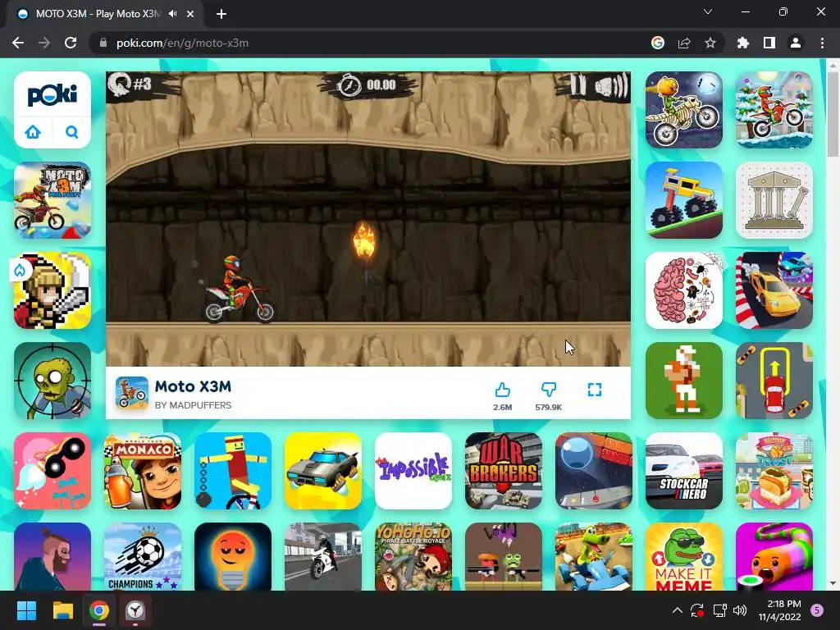840x630 pixels.
Task: Open the white motorcycle city game tile
Action: (x=323, y=557)
